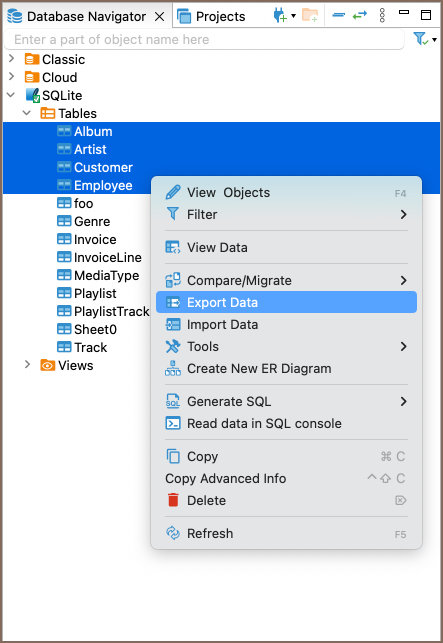Collapse the Tables folder
Image resolution: width=443 pixels, height=643 pixels.
click(x=27, y=113)
